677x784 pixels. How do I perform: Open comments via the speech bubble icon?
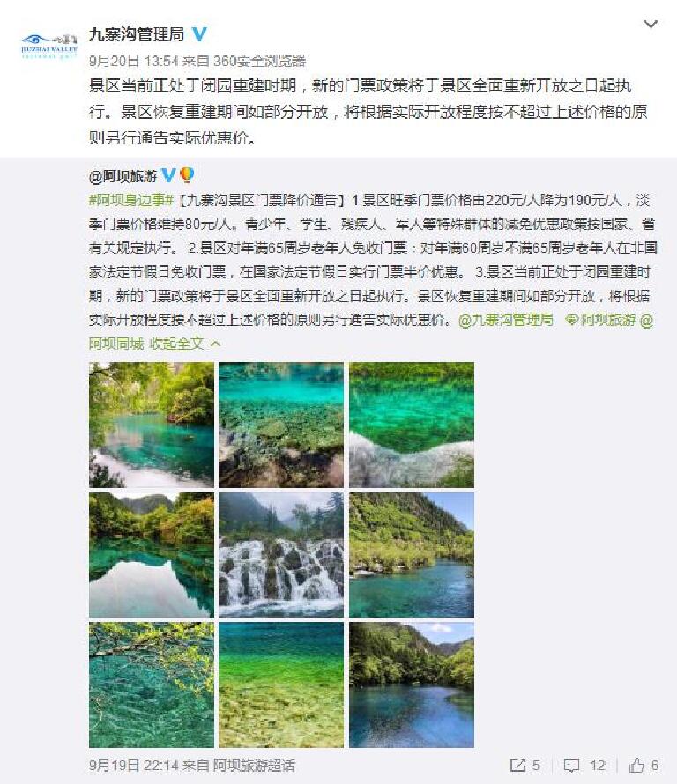[x=571, y=765]
